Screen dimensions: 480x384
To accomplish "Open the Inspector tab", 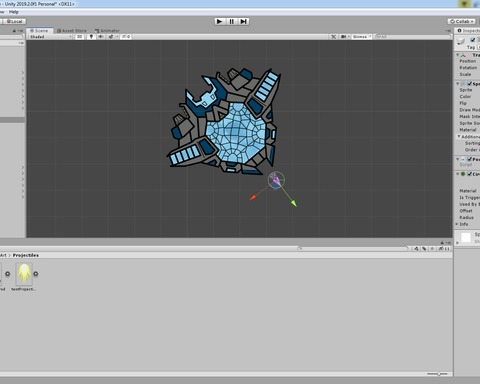I will pyautogui.click(x=468, y=30).
